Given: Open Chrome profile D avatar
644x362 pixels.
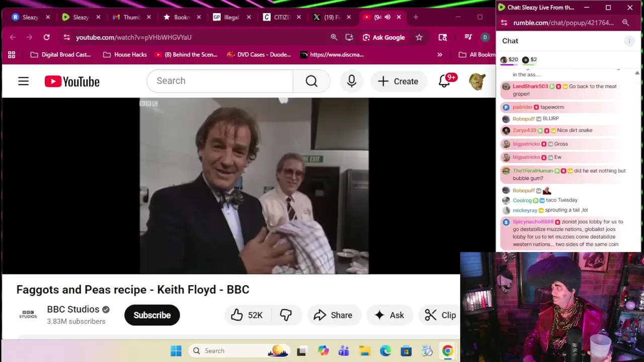Looking at the screenshot, I should click(x=485, y=37).
